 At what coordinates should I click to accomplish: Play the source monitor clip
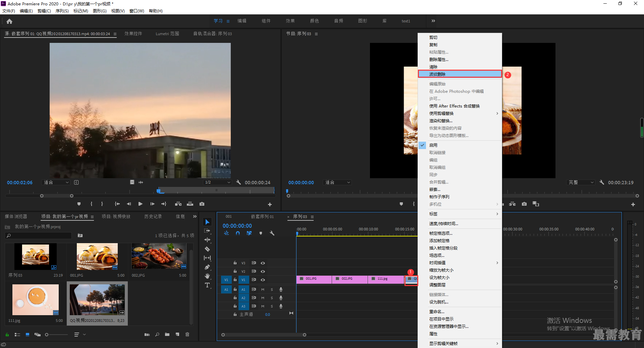[x=141, y=204]
